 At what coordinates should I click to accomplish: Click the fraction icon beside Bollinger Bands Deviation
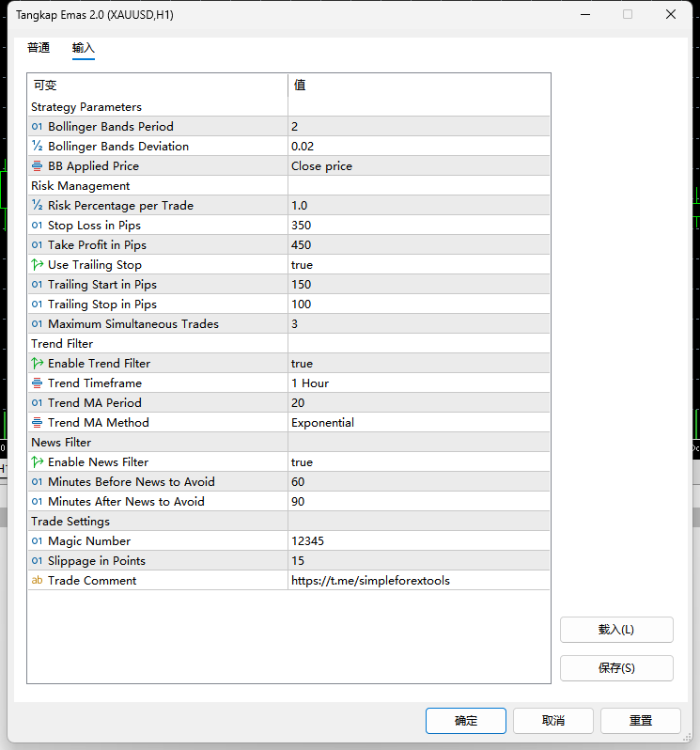(x=37, y=147)
